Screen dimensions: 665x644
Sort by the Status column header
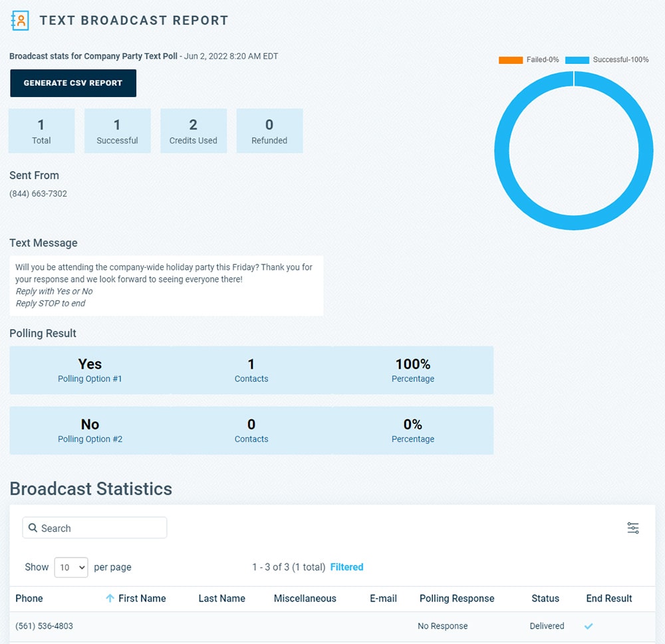tap(545, 598)
